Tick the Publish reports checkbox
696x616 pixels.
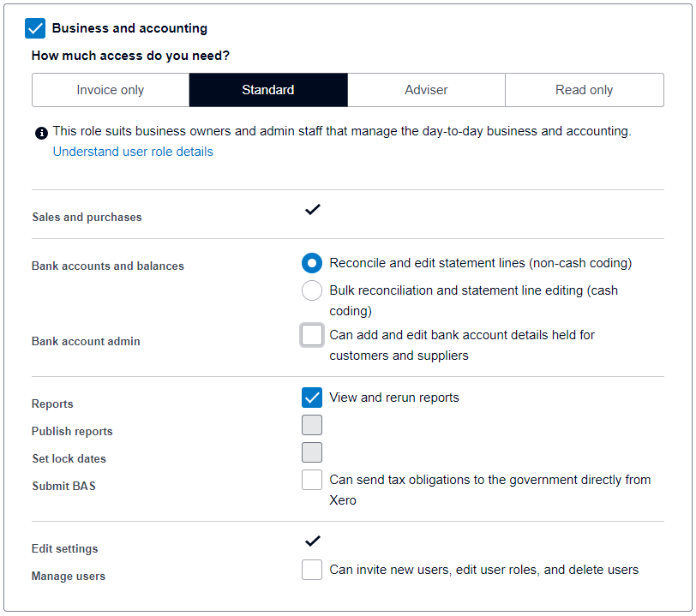(x=312, y=425)
